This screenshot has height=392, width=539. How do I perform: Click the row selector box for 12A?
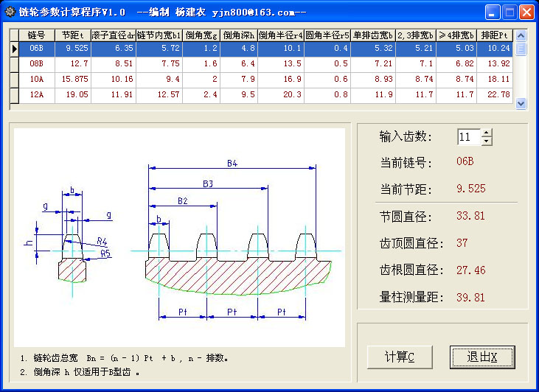tap(14, 95)
